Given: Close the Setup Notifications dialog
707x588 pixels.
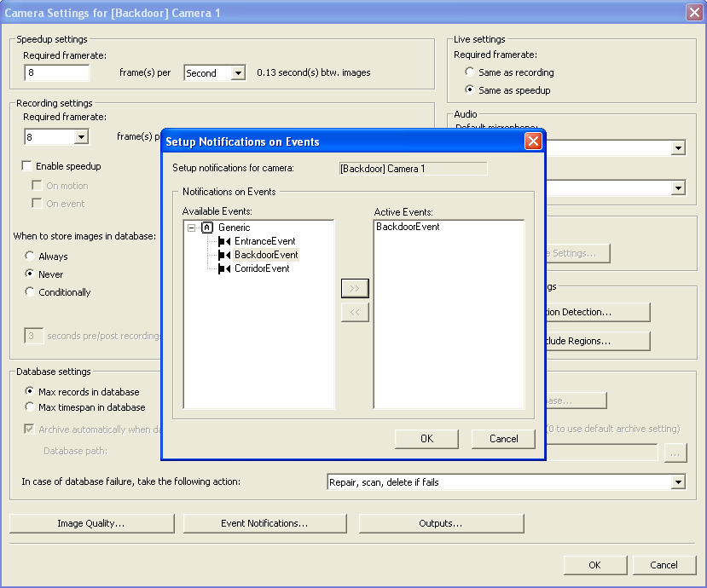Looking at the screenshot, I should (x=533, y=141).
